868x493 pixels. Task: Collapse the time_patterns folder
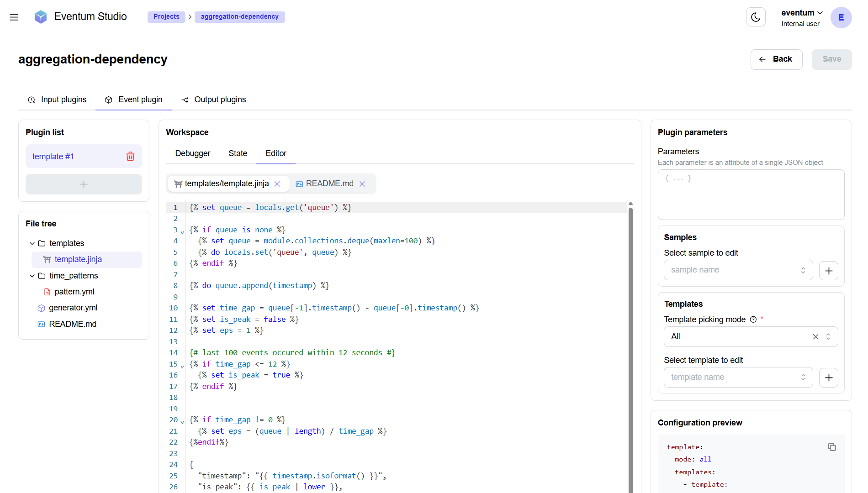[x=32, y=276]
